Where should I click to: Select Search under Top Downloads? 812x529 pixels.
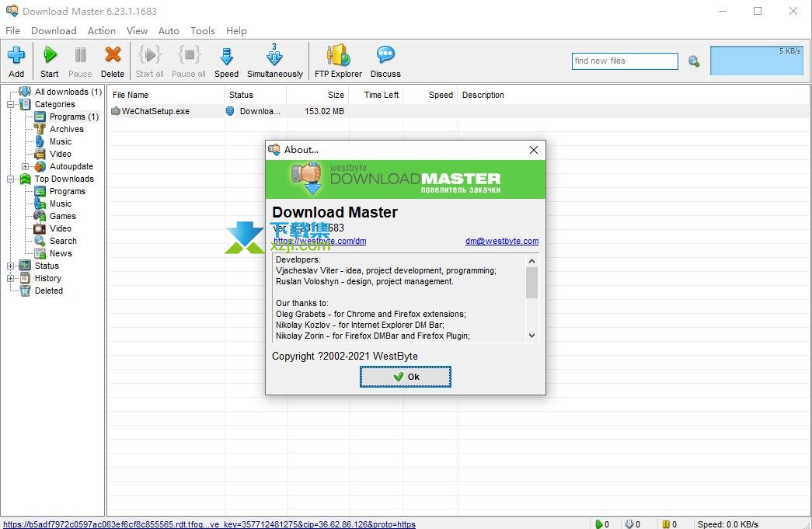63,241
